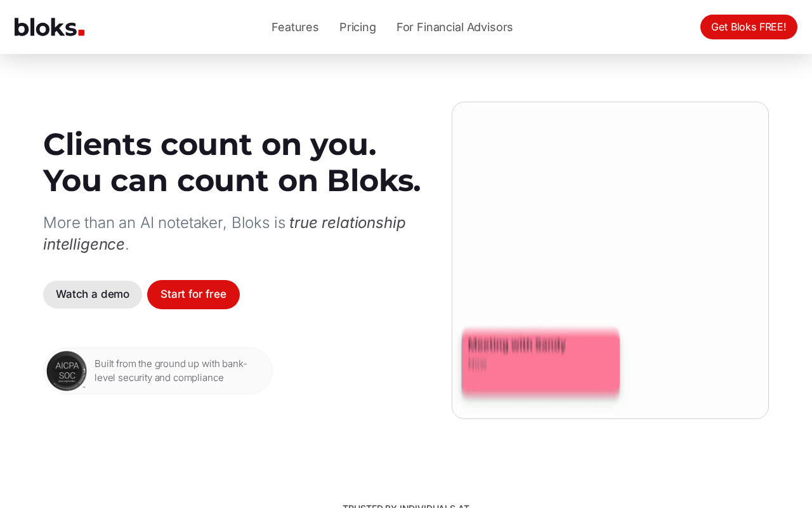
Task: Click the "You can count on Bloks." headline
Action: (232, 180)
